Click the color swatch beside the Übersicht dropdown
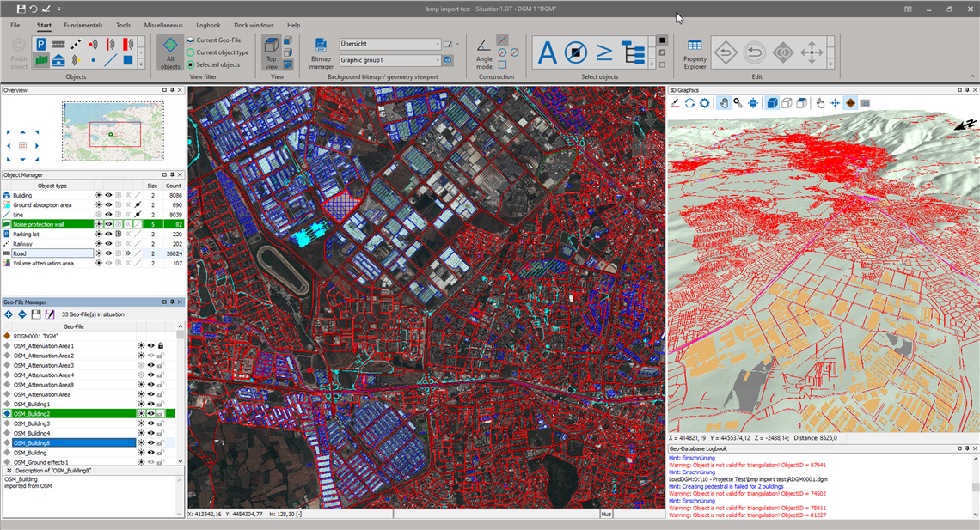 pyautogui.click(x=450, y=43)
